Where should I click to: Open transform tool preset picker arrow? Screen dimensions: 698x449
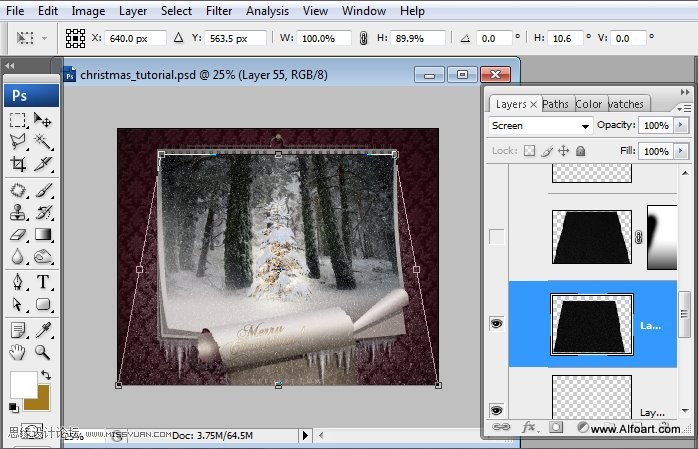tap(45, 38)
